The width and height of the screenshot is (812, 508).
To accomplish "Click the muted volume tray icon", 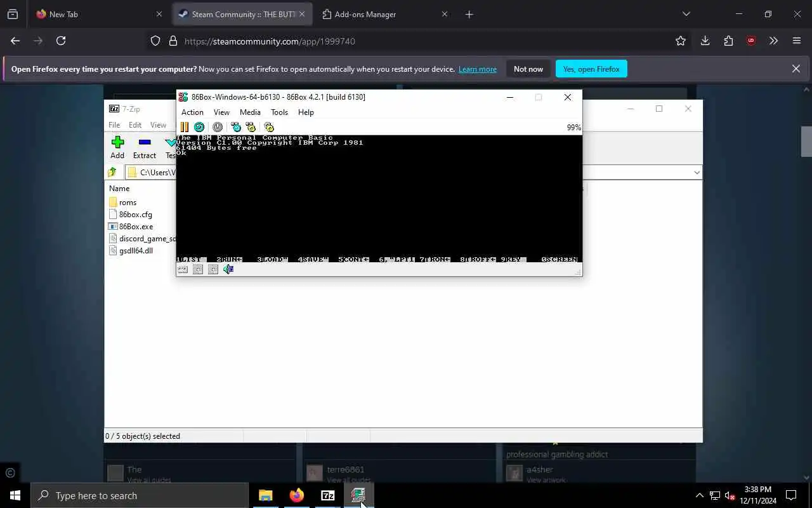I will pos(730,495).
